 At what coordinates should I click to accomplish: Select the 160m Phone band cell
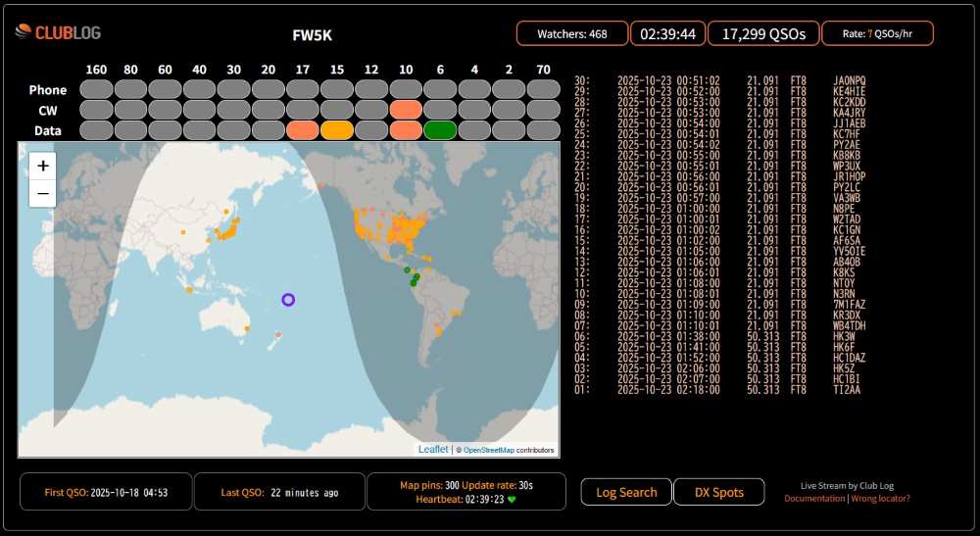(96, 90)
